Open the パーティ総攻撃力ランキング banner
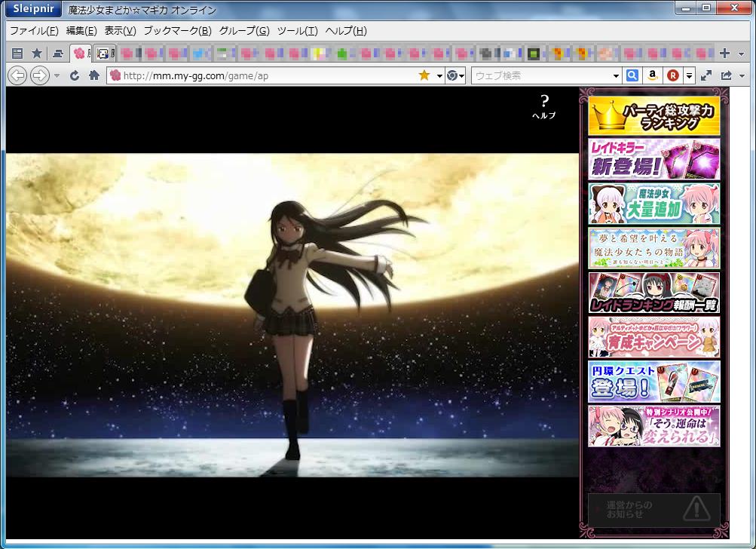Image resolution: width=756 pixels, height=549 pixels. (653, 116)
